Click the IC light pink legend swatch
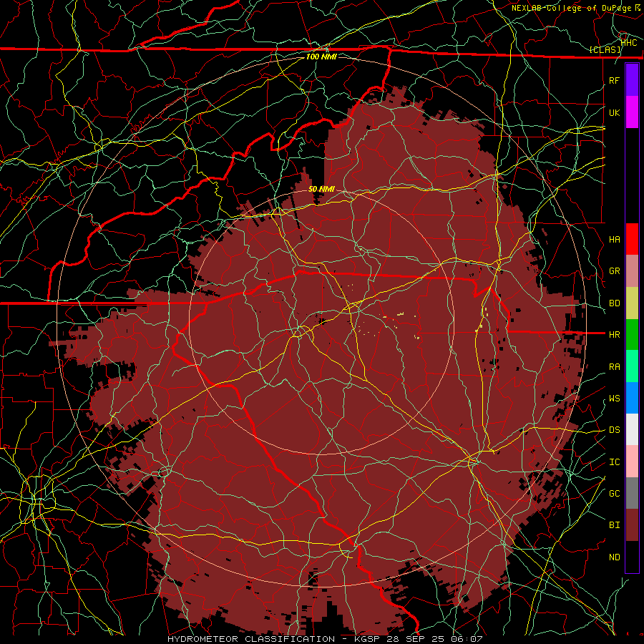 632,462
